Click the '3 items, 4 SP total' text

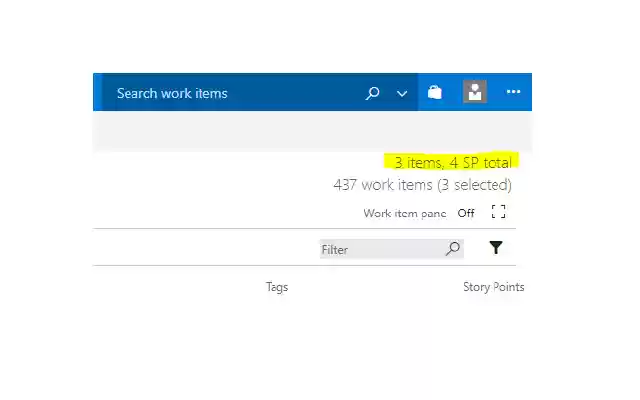[x=453, y=162]
